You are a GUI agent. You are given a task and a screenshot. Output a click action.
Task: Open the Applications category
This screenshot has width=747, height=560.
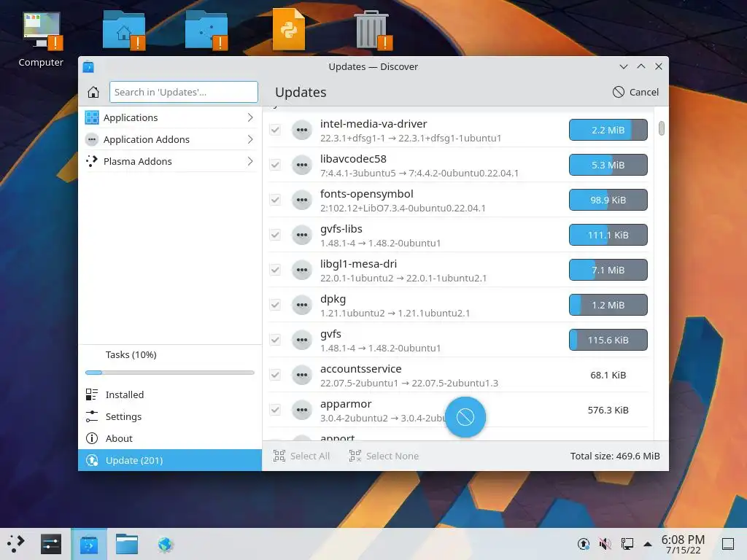[x=170, y=117]
